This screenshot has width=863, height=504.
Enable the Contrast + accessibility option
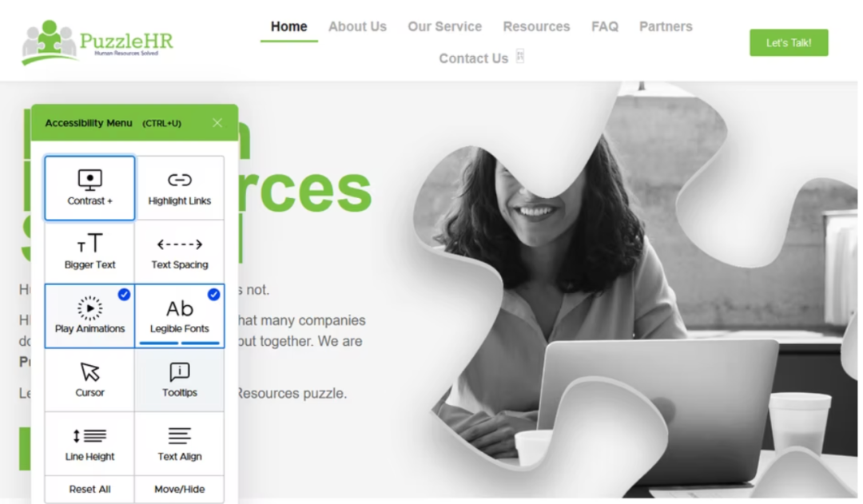click(89, 189)
